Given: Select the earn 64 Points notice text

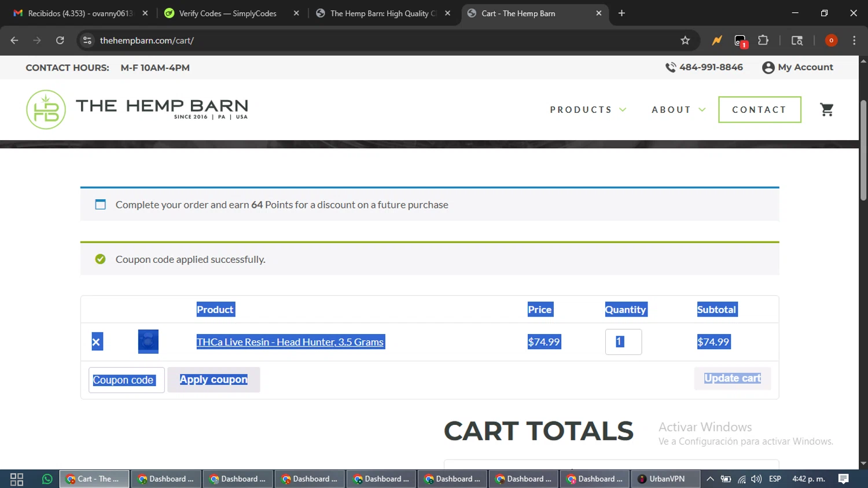Looking at the screenshot, I should click(282, 205).
